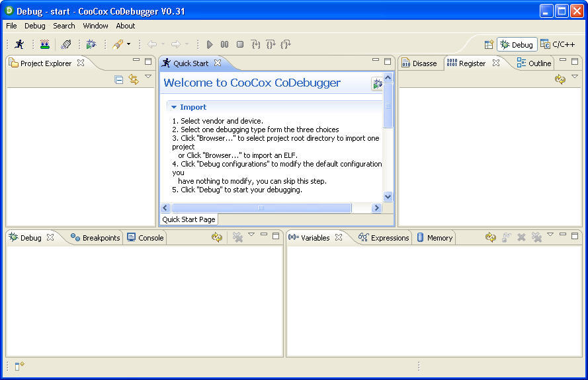This screenshot has height=380, width=588.
Task: Click the refresh icon in the Register view
Action: tap(560, 79)
